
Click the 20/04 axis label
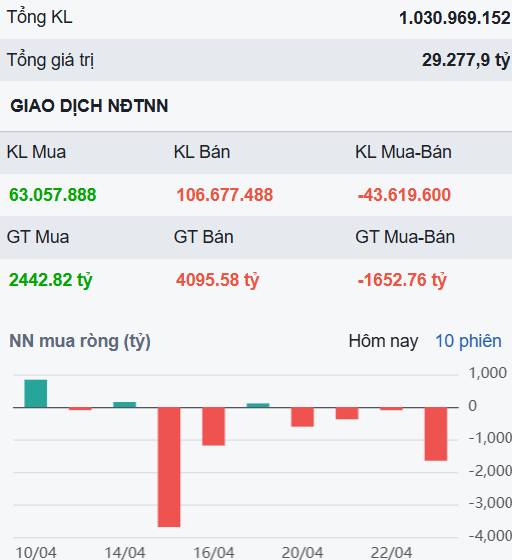click(303, 553)
